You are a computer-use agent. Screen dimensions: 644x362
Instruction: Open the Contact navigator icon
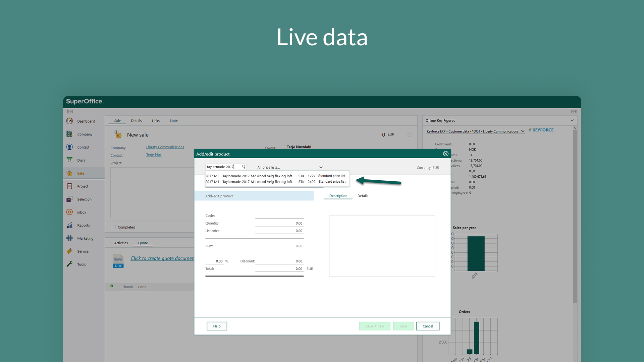[x=69, y=147]
